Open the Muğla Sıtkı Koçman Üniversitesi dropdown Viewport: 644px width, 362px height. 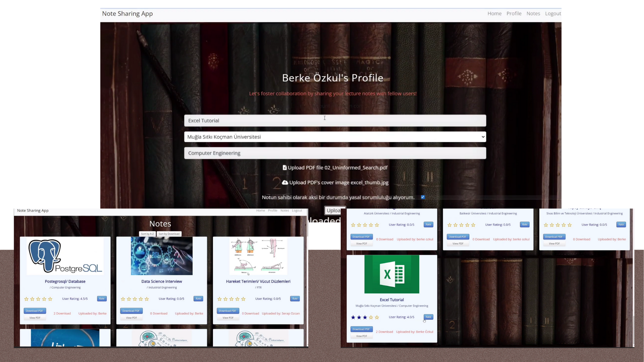coord(335,137)
